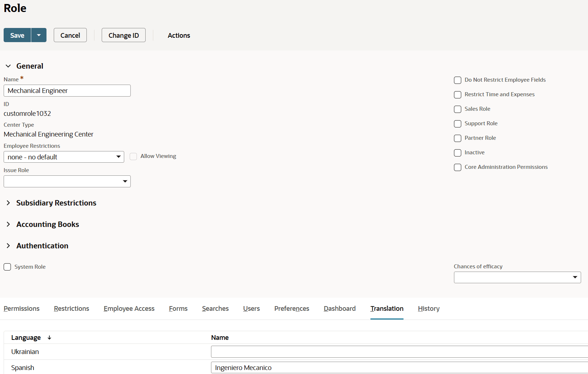The width and height of the screenshot is (588, 374).
Task: Switch to the Permissions tab
Action: tap(21, 308)
